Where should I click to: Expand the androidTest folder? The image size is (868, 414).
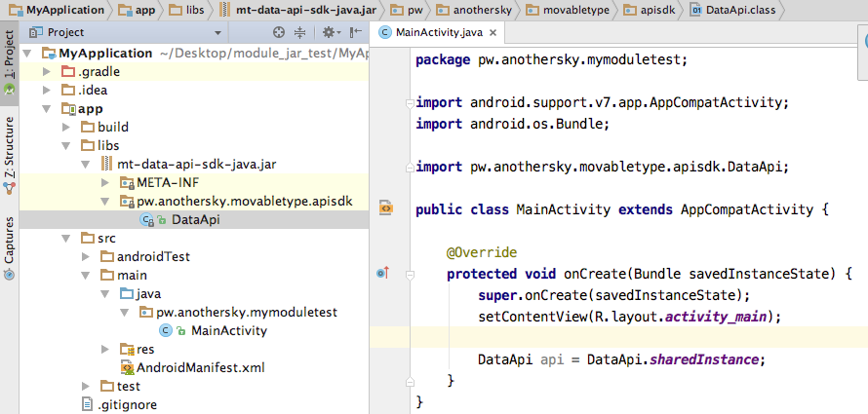pyautogui.click(x=86, y=256)
